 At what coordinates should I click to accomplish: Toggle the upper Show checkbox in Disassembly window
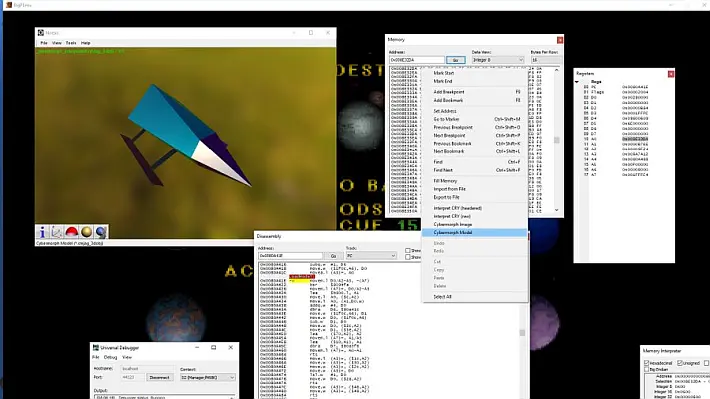(408, 250)
